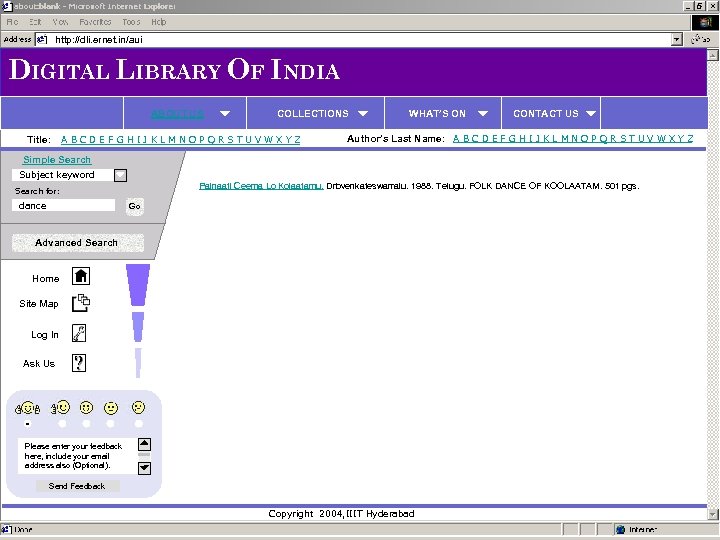Open the Site Map icon

81,303
